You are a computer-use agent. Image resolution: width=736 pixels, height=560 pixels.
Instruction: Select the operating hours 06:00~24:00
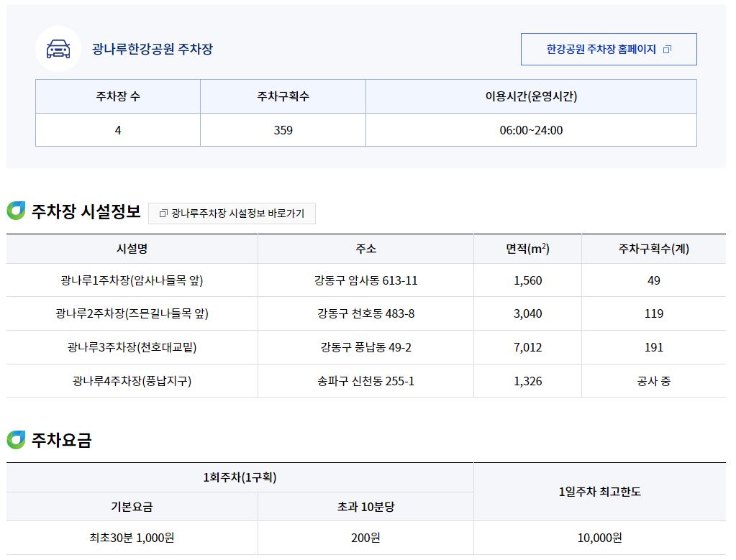coord(531,130)
